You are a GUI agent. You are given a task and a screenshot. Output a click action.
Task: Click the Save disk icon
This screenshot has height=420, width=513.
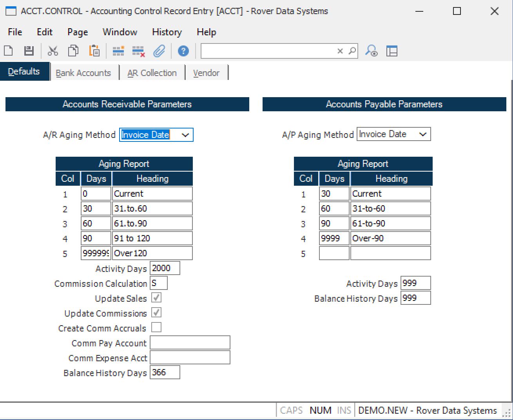(29, 51)
